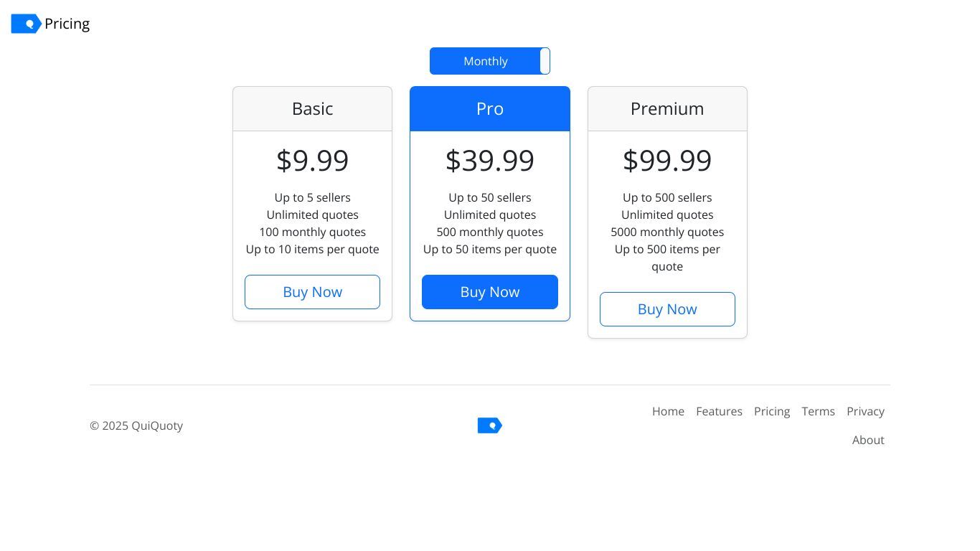
Task: Click the $39.99 Pro price
Action: pos(490,160)
